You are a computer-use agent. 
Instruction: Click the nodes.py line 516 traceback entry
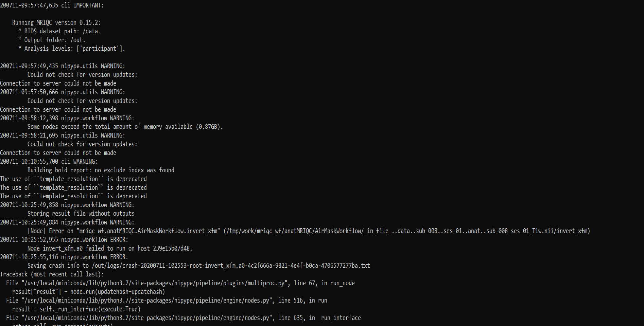pos(167,301)
